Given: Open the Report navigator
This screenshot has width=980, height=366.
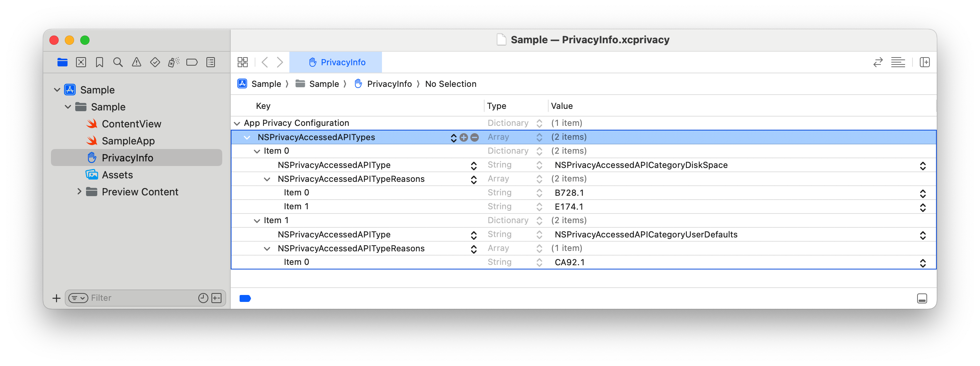Looking at the screenshot, I should [x=211, y=62].
